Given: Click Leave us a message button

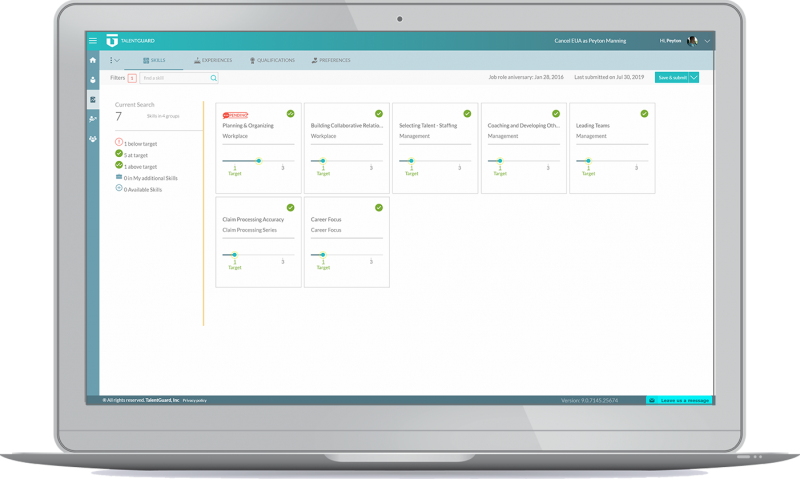Looking at the screenshot, I should pos(680,400).
